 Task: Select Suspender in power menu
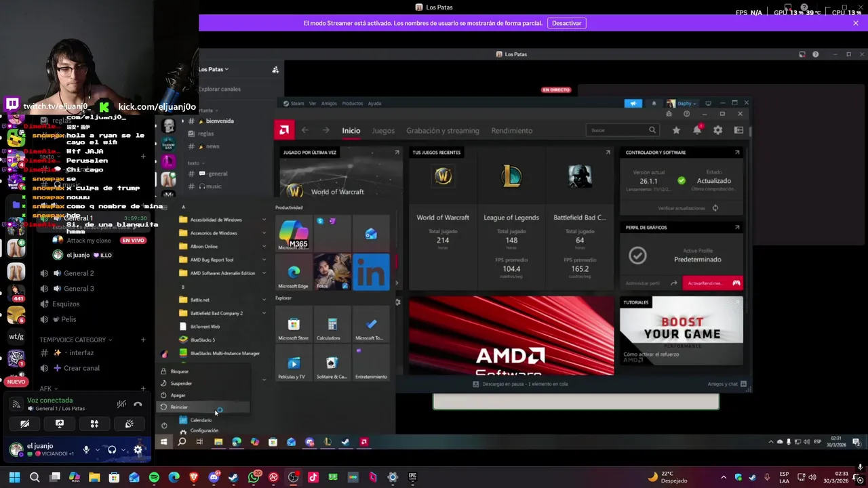[203, 383]
